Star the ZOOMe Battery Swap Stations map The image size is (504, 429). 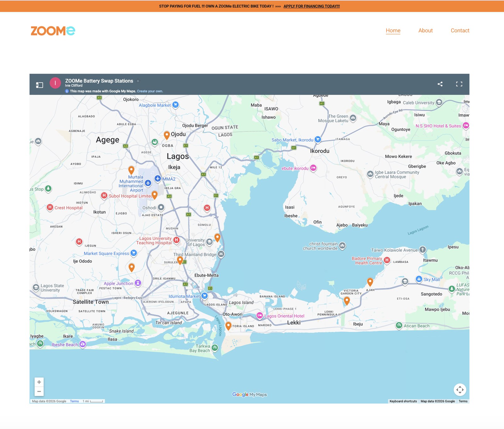(x=138, y=81)
